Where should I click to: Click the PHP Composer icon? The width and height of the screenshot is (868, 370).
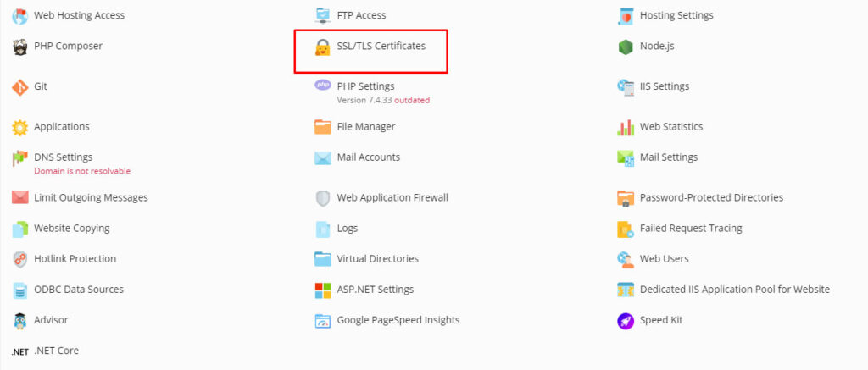(x=19, y=47)
